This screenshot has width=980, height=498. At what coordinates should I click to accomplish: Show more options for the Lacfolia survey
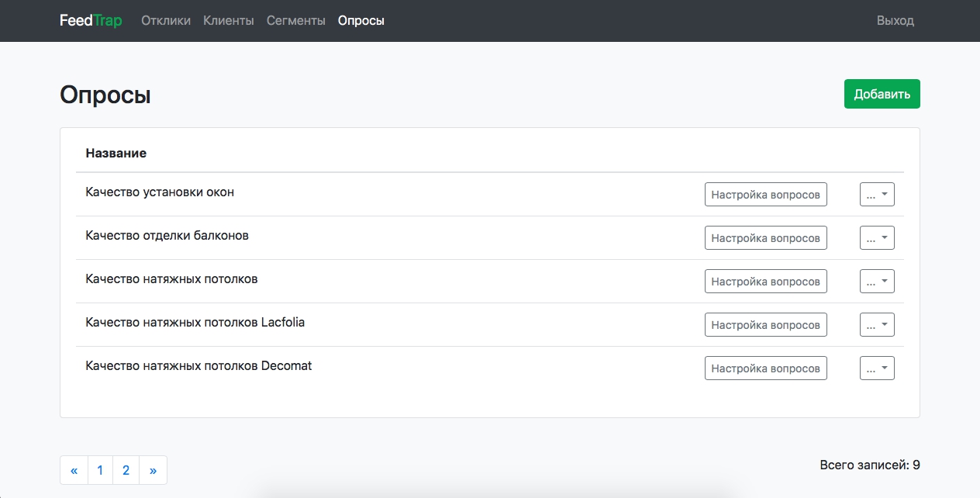[877, 325]
